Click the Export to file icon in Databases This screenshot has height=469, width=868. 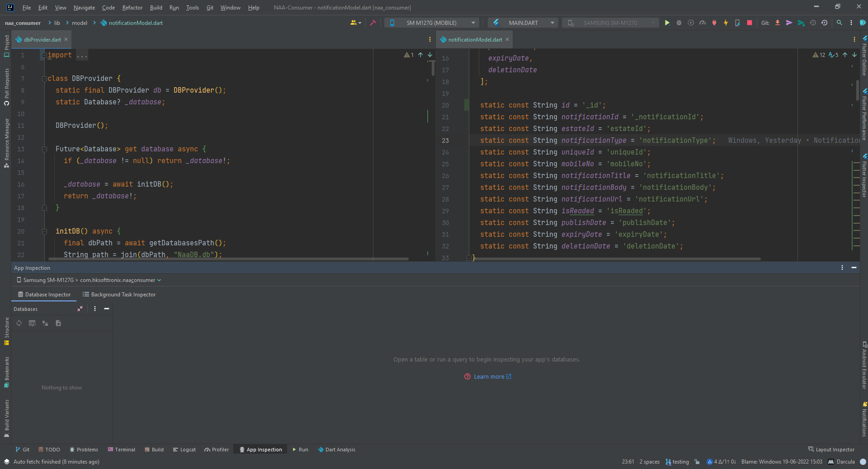click(58, 323)
